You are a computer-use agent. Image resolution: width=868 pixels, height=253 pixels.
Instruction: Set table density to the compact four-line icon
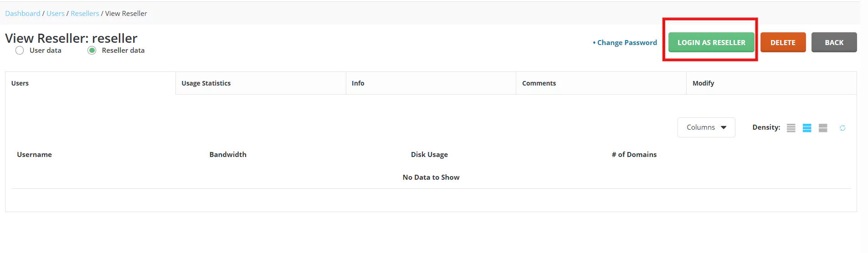pyautogui.click(x=791, y=128)
